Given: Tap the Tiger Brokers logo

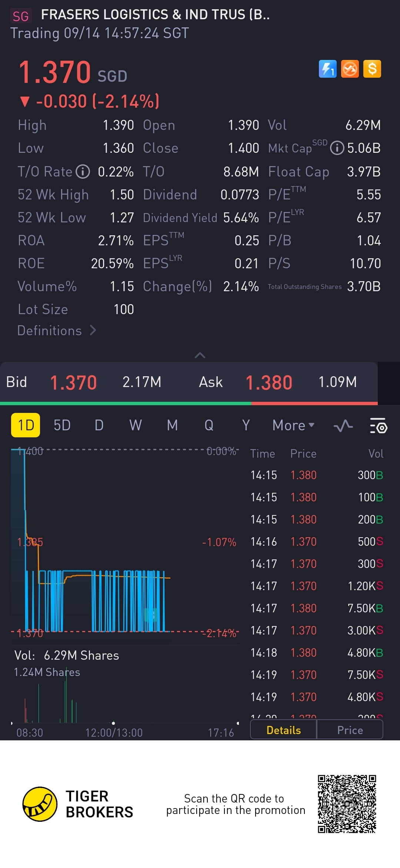Looking at the screenshot, I should pos(40,804).
